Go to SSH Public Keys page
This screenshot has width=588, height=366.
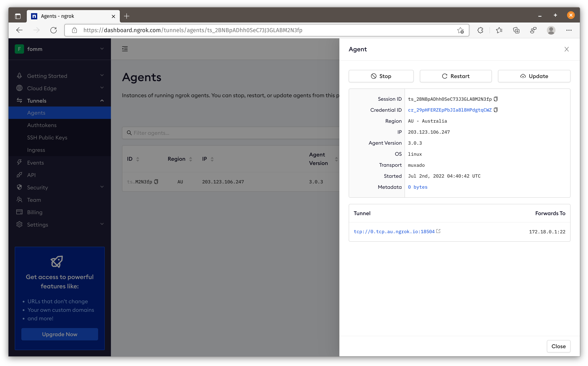click(47, 137)
